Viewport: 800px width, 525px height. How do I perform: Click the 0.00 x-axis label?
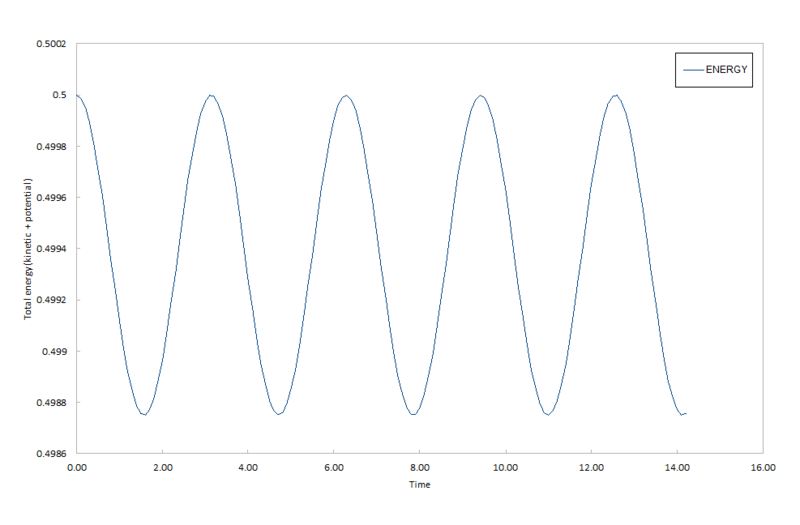(77, 468)
